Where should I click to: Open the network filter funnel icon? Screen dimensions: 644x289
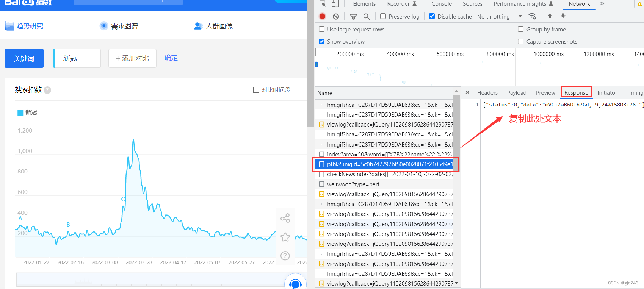coord(353,16)
